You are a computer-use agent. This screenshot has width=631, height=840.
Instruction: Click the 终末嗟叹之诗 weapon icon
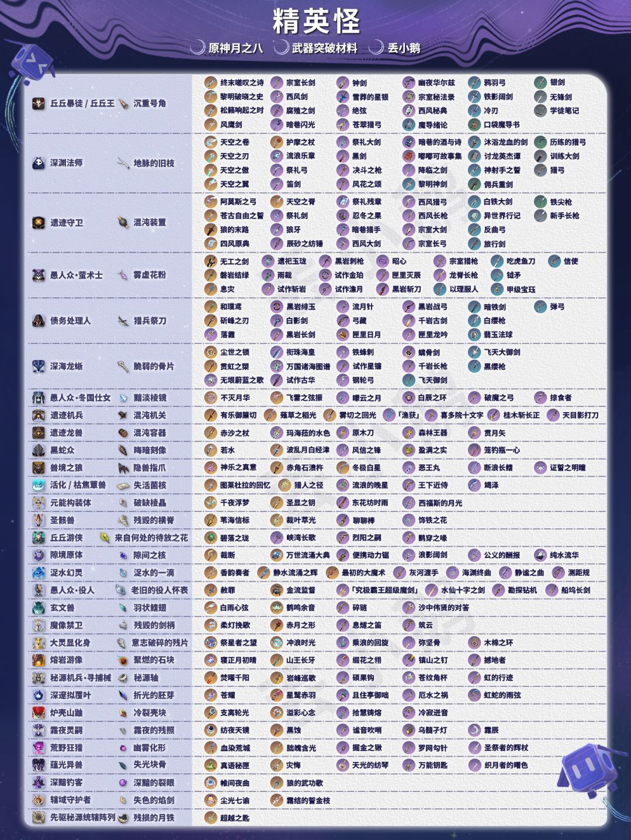click(211, 82)
